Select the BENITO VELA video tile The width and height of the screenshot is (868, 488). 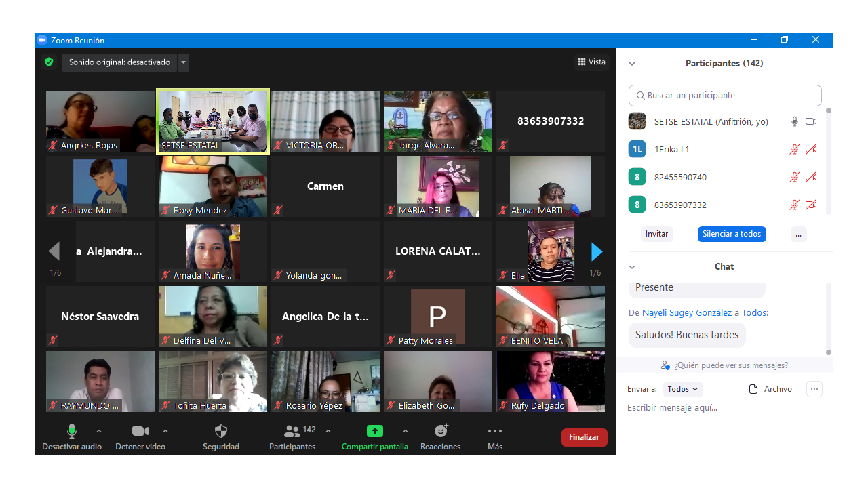point(551,317)
